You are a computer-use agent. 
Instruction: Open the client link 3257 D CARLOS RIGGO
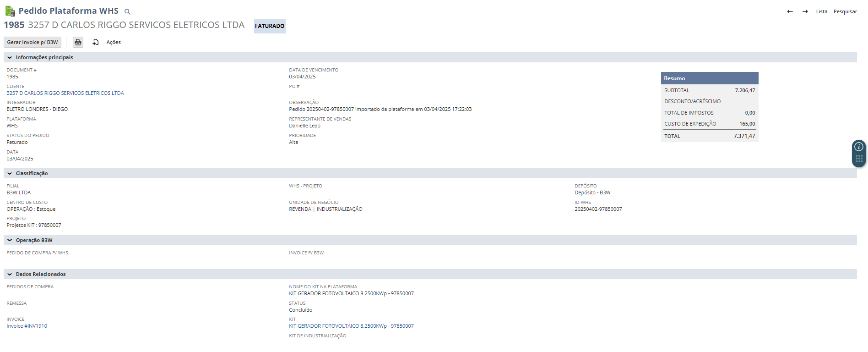pyautogui.click(x=65, y=93)
